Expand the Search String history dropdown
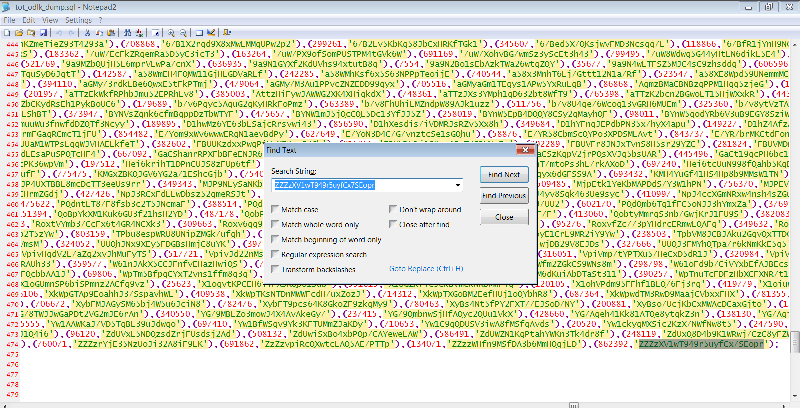800x408 pixels. point(458,185)
